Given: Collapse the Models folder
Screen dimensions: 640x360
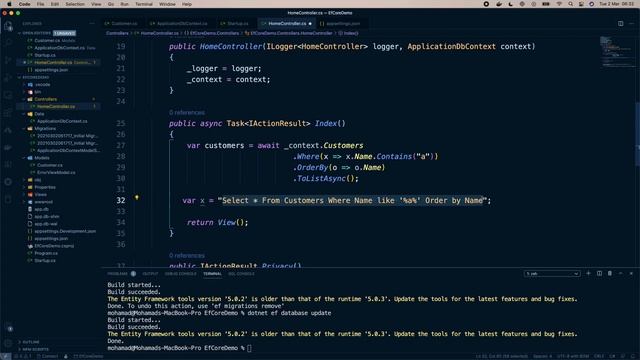Looking at the screenshot, I should [x=24, y=158].
